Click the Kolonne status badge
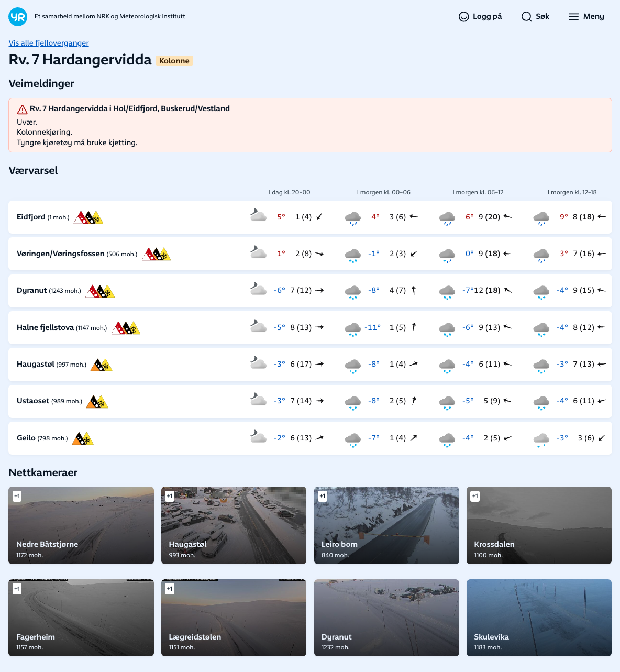 click(x=174, y=61)
